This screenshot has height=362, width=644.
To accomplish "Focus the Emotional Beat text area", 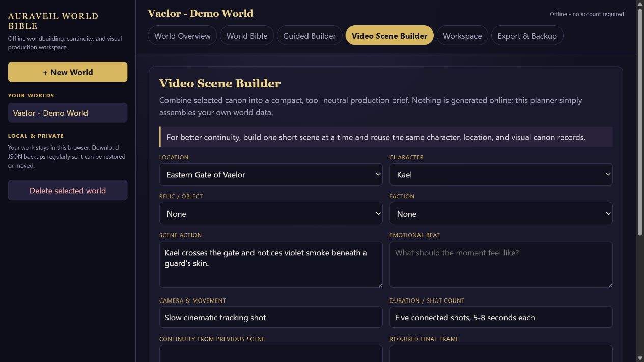I will [x=501, y=264].
